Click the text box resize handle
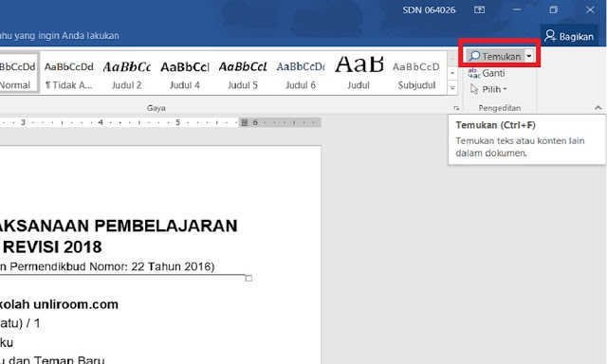This screenshot has width=607, height=364. (248, 278)
